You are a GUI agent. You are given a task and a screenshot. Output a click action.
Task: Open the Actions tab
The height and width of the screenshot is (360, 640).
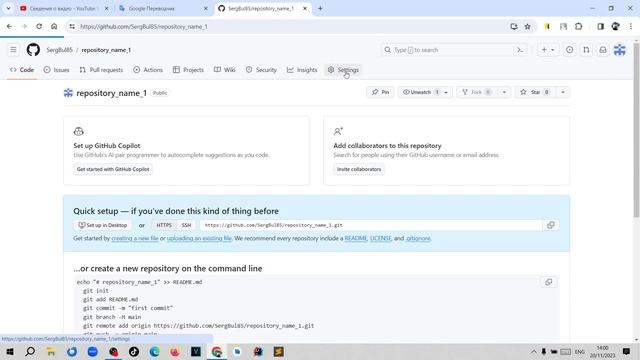pyautogui.click(x=148, y=70)
